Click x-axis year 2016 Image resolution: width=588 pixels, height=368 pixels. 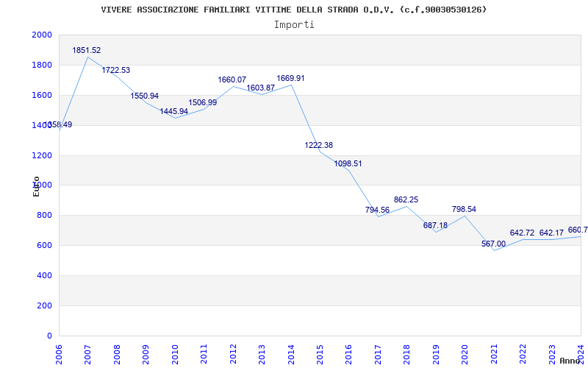pos(349,354)
